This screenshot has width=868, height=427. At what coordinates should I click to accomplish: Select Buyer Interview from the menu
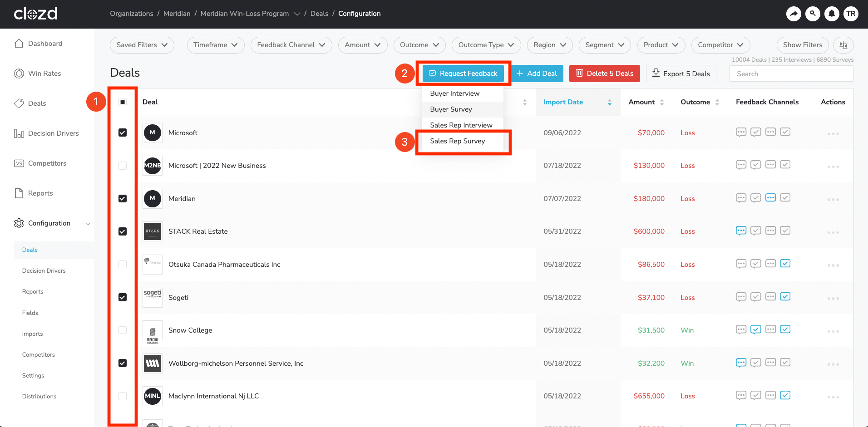[463, 93]
